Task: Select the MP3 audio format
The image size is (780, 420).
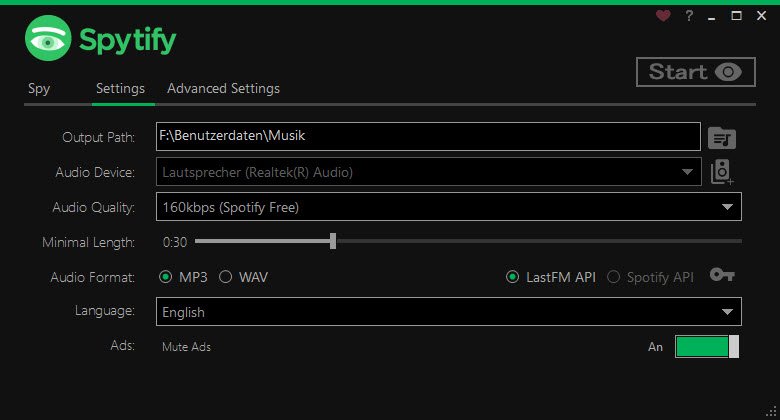Action: click(165, 277)
